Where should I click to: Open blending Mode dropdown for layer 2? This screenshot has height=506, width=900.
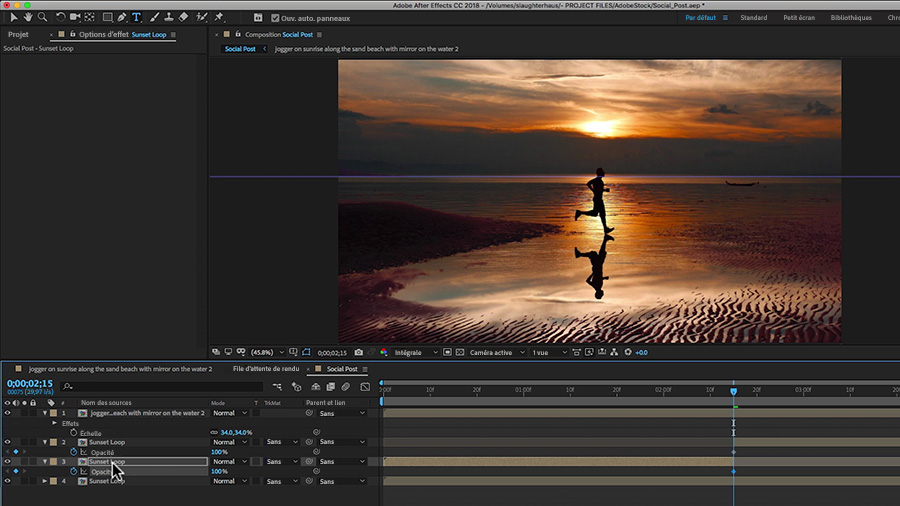pos(229,442)
